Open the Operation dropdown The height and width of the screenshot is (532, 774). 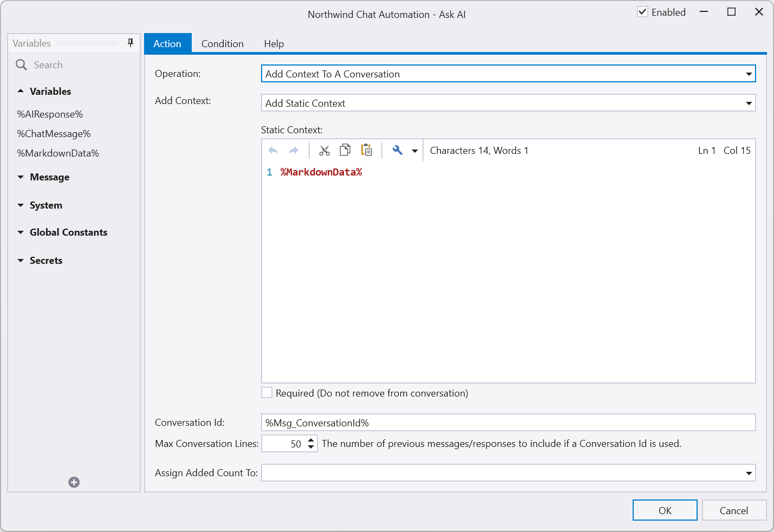coord(749,74)
